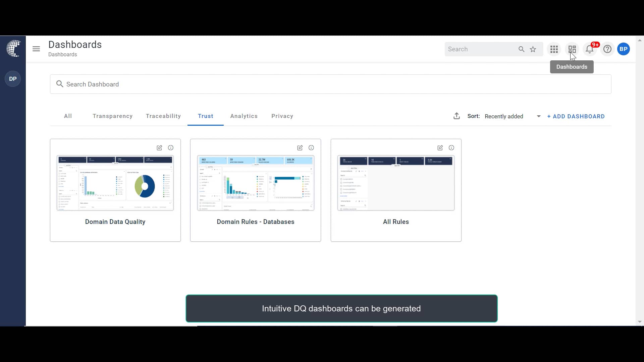Click the upload/export icon button
The image size is (644, 362).
tap(457, 116)
